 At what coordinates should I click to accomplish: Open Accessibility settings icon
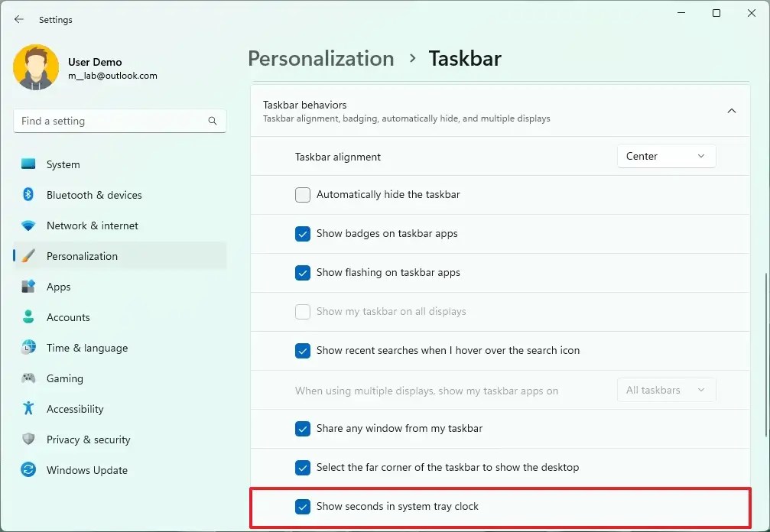[28, 409]
